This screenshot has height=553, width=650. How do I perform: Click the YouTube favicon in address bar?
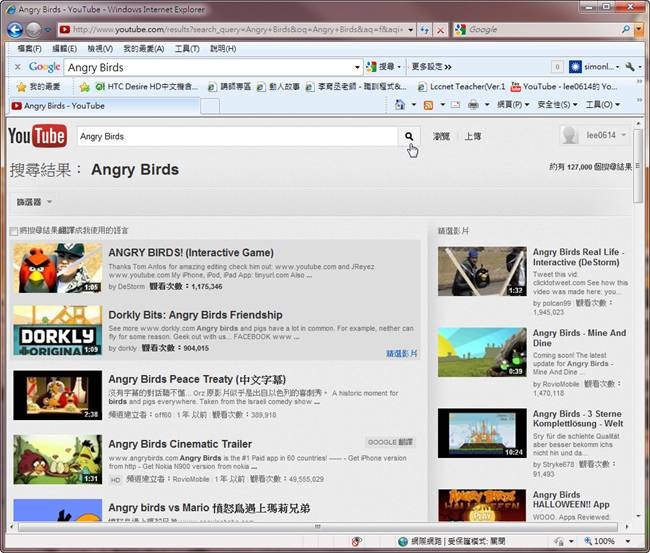65,29
